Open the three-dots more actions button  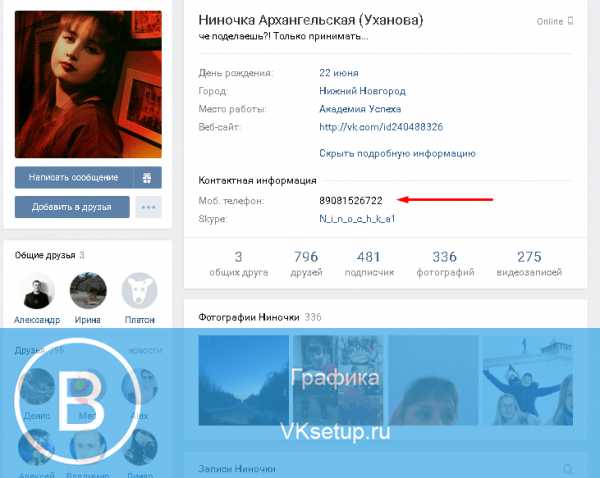point(148,207)
